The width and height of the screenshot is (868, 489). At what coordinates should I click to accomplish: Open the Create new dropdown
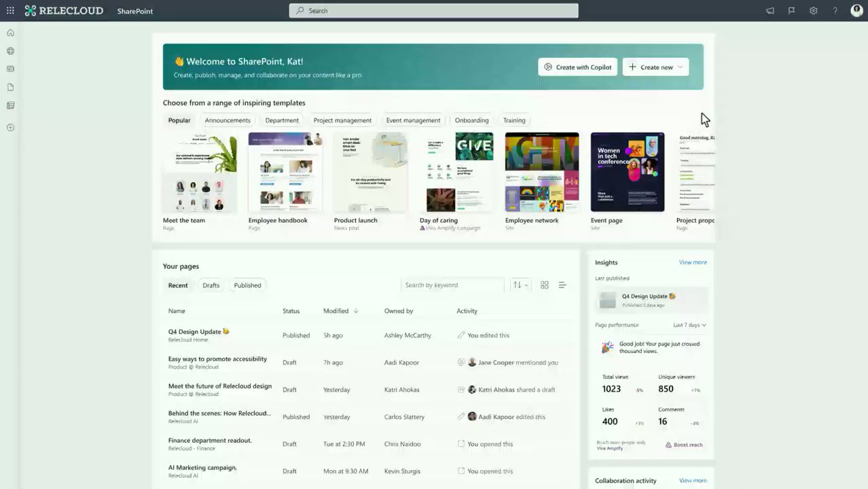pos(654,67)
